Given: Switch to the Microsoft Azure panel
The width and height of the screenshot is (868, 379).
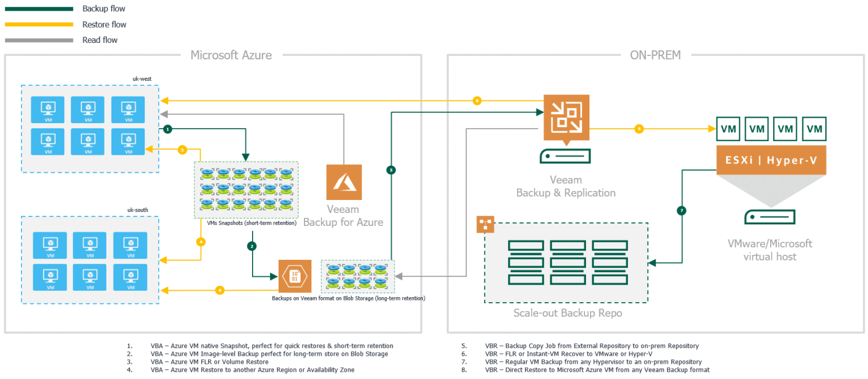Looking at the screenshot, I should [x=231, y=55].
